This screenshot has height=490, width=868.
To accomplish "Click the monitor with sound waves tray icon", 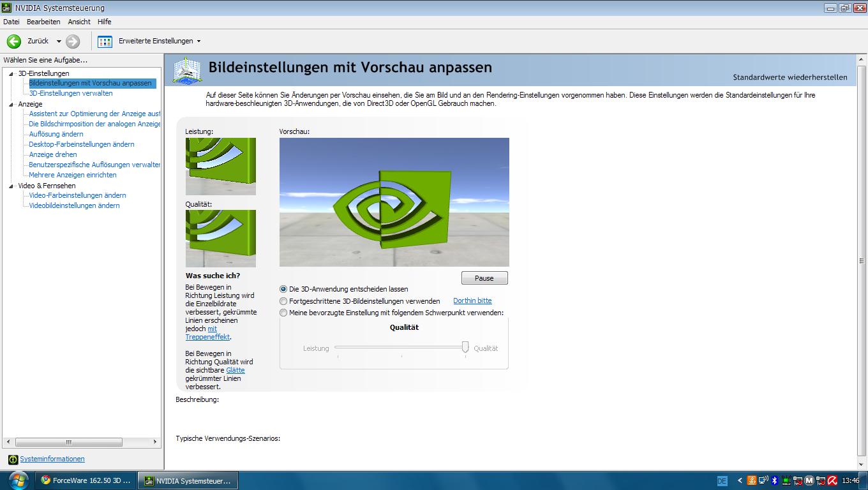I will [x=763, y=480].
